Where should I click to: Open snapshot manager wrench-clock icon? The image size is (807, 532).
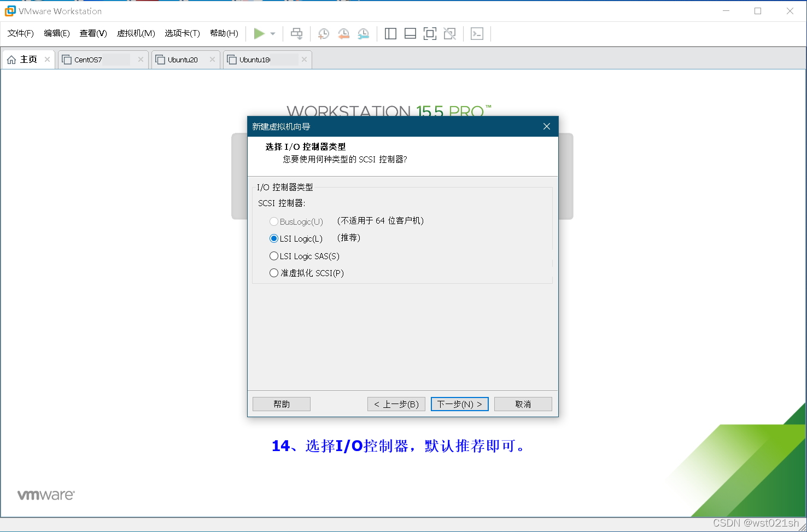tap(363, 34)
